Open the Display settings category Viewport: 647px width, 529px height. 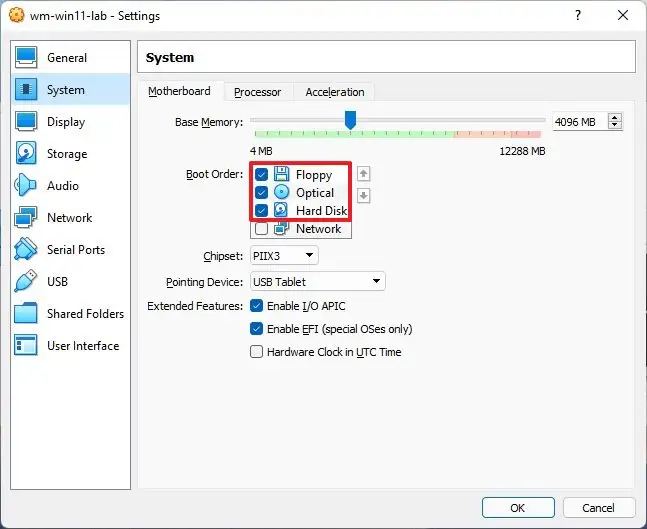[x=71, y=121]
